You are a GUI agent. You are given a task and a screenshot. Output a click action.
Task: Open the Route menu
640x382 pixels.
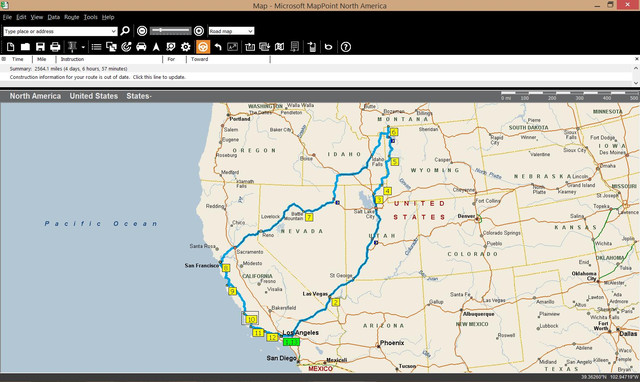click(x=71, y=17)
